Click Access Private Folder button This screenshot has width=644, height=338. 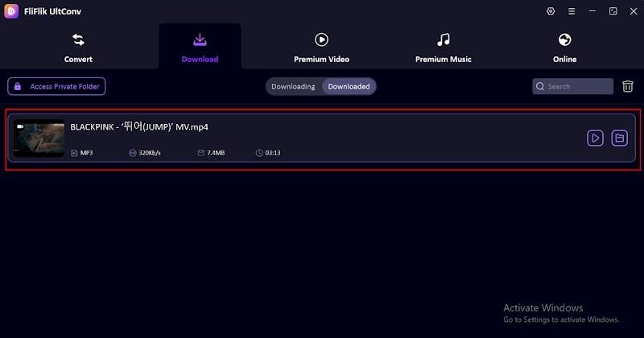(x=56, y=86)
